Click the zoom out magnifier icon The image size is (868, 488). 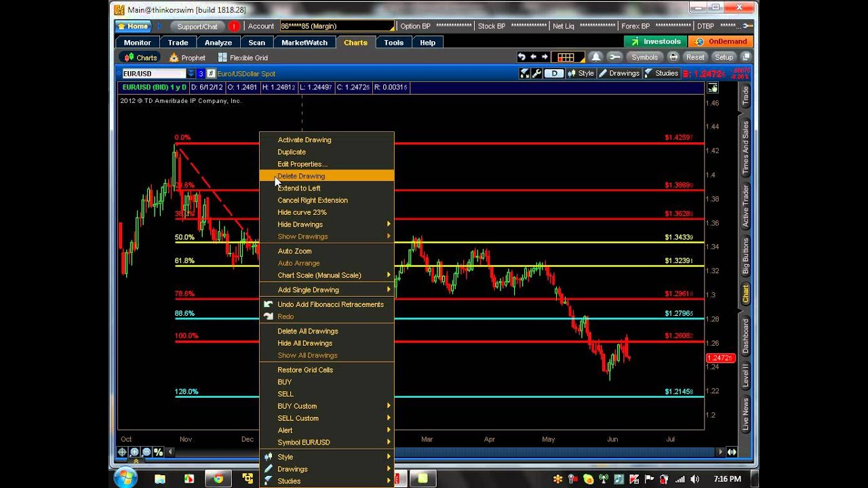[x=146, y=452]
